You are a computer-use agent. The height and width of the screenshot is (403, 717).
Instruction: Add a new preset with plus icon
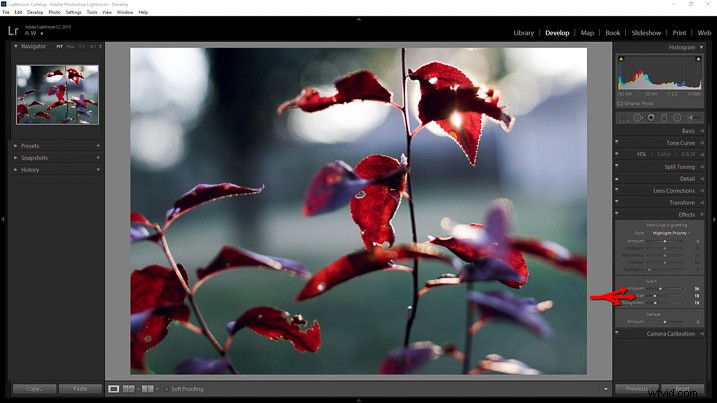[98, 145]
